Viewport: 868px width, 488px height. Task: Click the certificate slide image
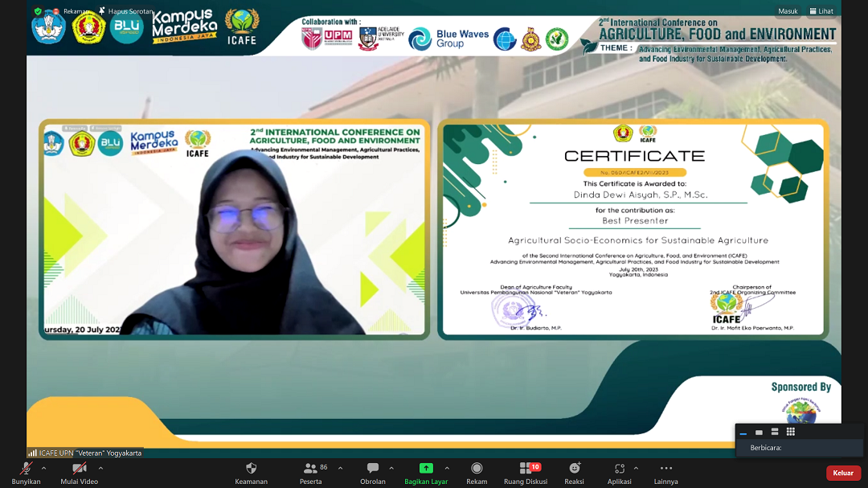(633, 229)
